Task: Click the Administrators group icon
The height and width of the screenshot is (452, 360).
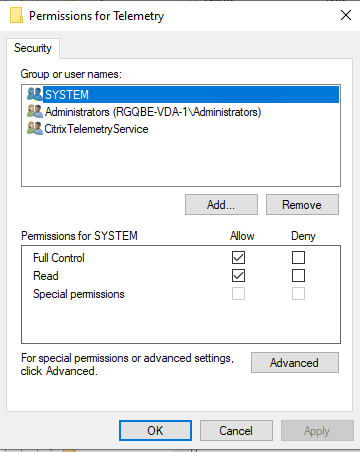Action: pos(35,111)
